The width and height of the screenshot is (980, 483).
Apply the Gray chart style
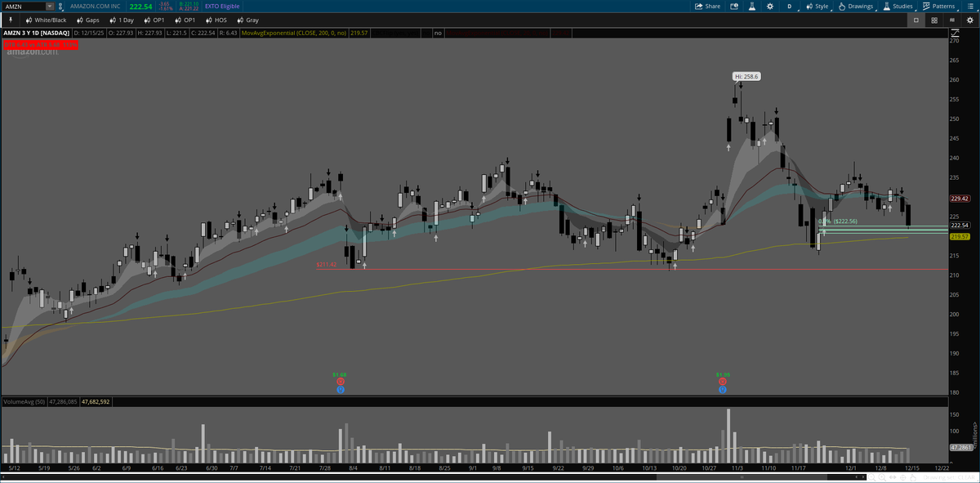(247, 19)
